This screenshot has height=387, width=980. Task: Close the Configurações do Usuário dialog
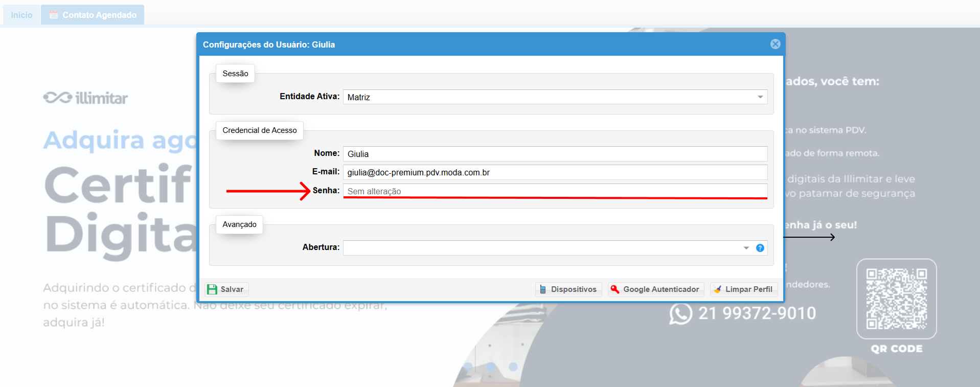click(775, 44)
